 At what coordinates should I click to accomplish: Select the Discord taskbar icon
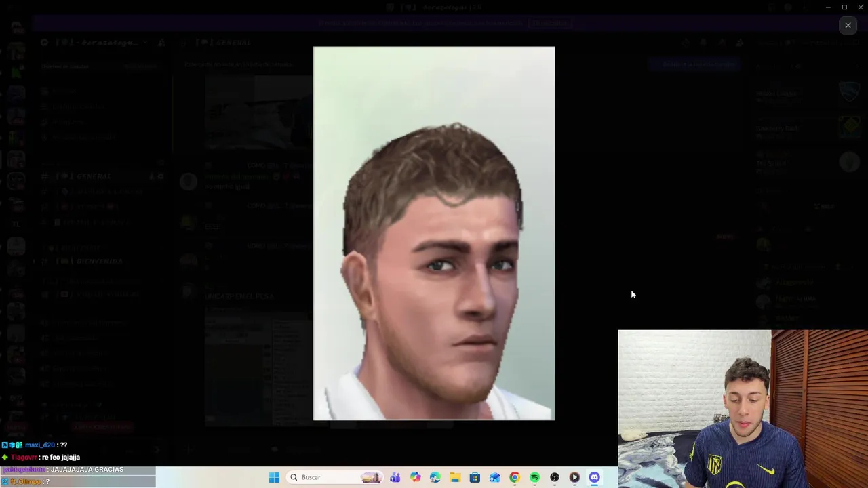pyautogui.click(x=595, y=477)
